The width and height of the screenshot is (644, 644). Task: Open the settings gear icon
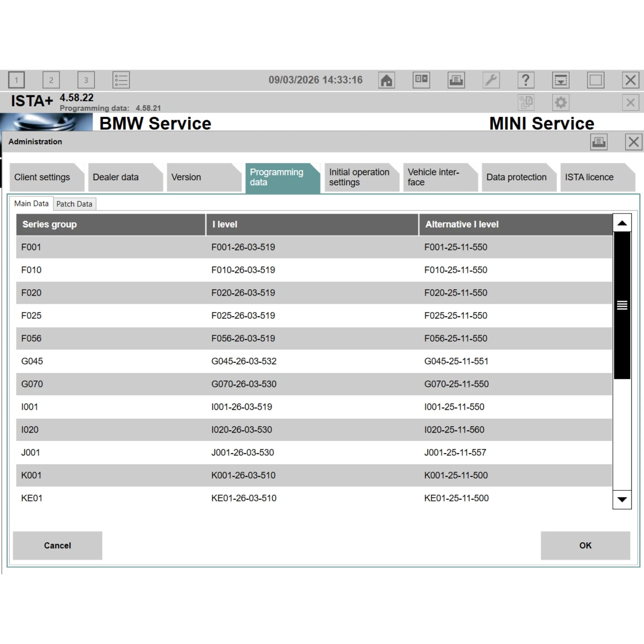(x=561, y=102)
